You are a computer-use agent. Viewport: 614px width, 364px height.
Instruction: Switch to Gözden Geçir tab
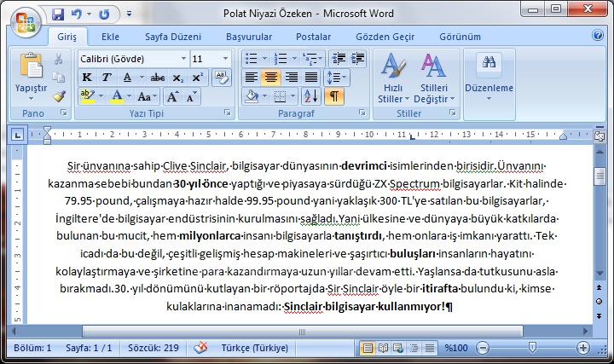click(x=385, y=37)
